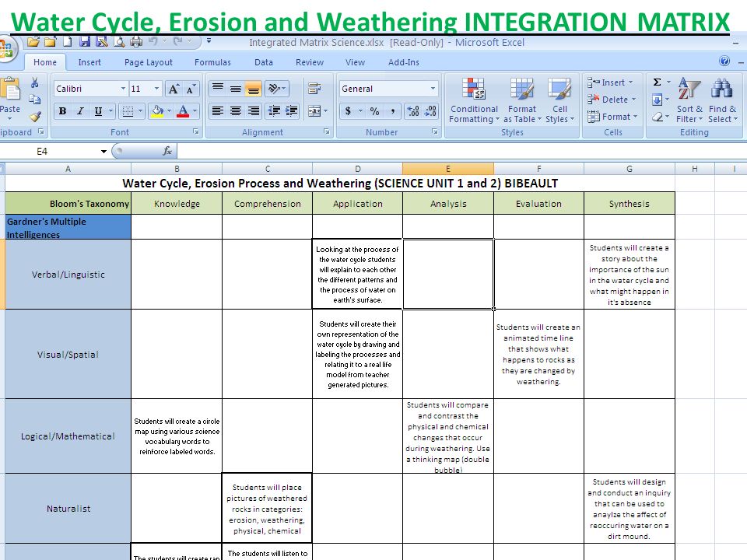This screenshot has width=747, height=560.
Task: Toggle Bottom Align highlighted button
Action: point(253,88)
